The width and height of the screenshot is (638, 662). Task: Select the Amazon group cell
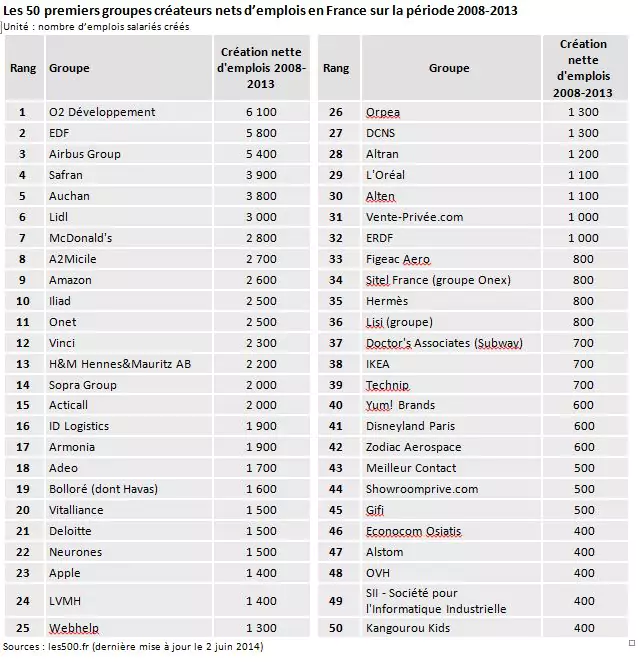click(x=70, y=280)
